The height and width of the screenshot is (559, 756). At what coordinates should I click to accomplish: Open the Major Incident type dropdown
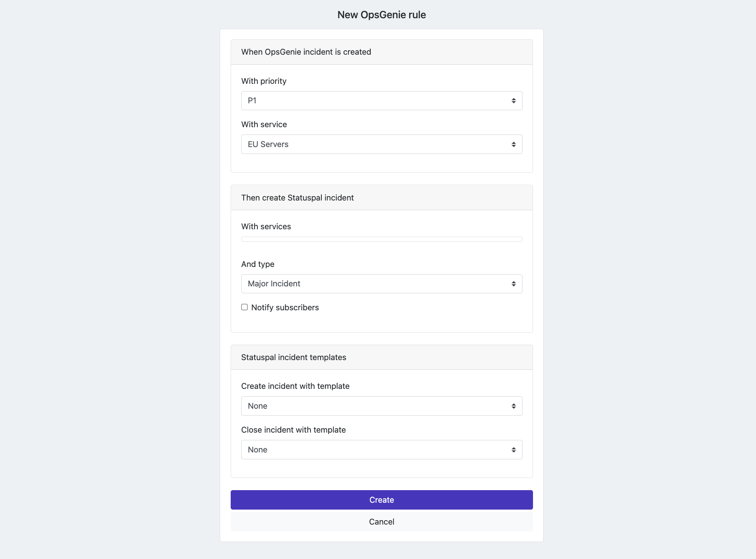382,284
